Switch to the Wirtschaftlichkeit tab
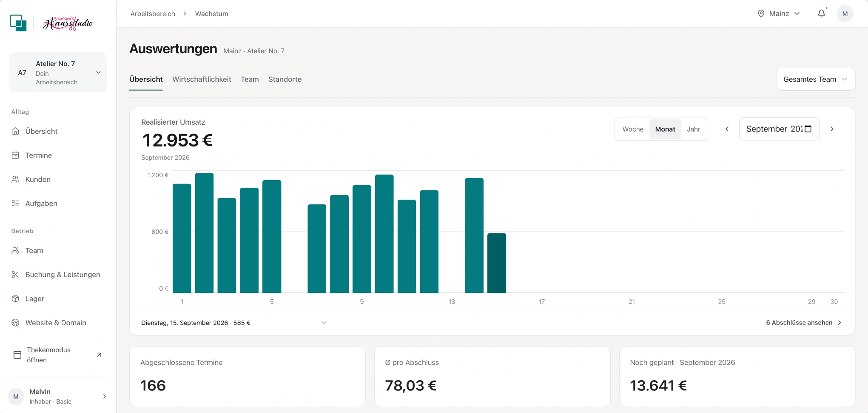Screen dimensions: 868x413 pos(202,79)
